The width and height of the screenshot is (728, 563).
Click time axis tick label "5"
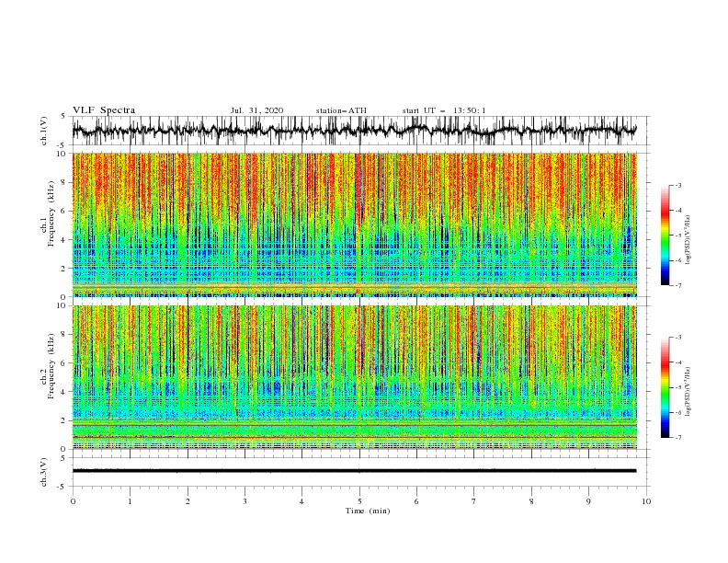coord(359,501)
